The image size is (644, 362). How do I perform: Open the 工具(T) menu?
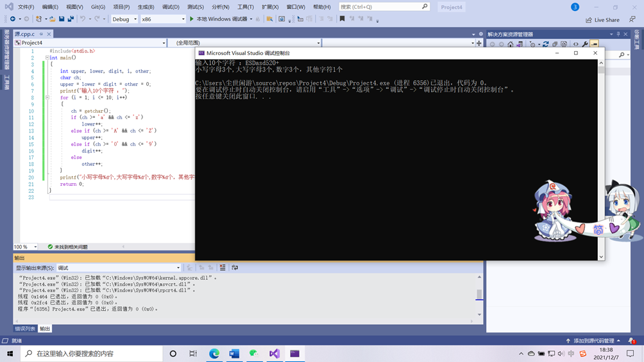(245, 7)
